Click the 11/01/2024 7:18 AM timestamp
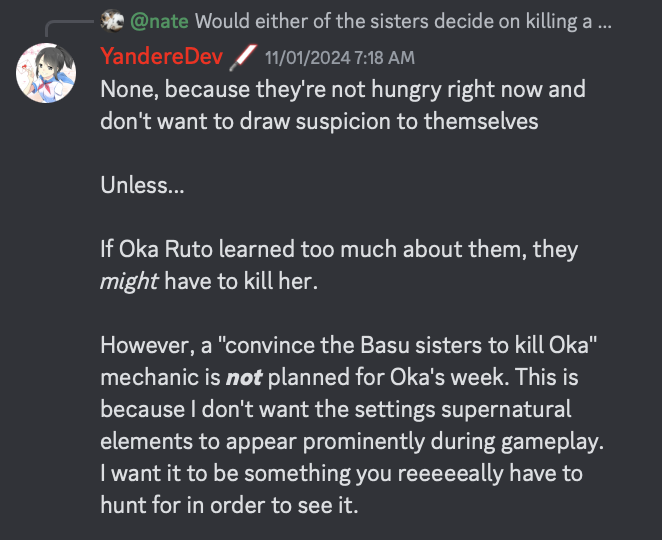 [x=339, y=58]
